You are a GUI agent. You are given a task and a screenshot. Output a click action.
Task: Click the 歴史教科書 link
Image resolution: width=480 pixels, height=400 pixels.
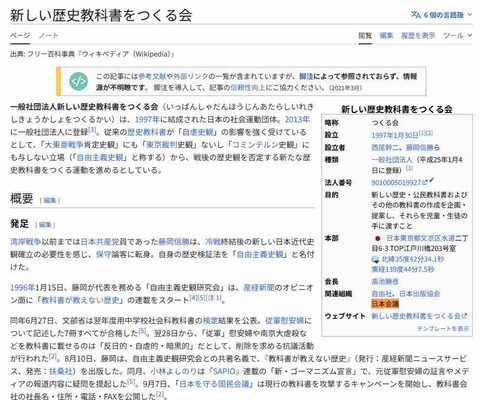147,132
